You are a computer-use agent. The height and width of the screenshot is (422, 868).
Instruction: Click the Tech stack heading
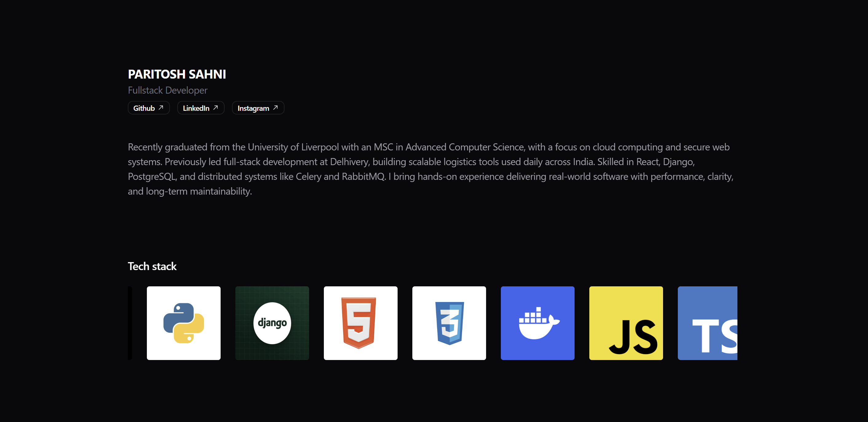(152, 266)
